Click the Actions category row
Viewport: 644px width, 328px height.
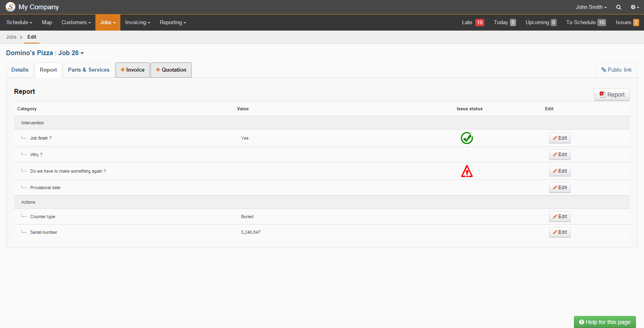(322, 202)
